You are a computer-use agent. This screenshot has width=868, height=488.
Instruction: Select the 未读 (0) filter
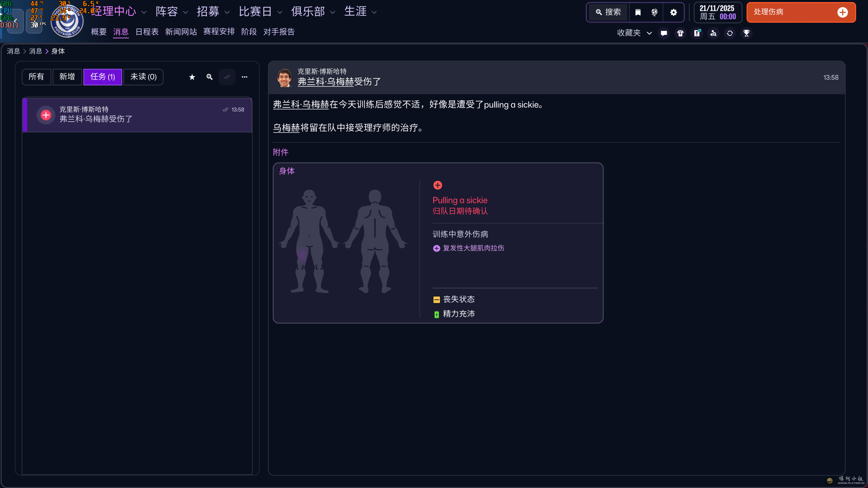[x=143, y=77]
